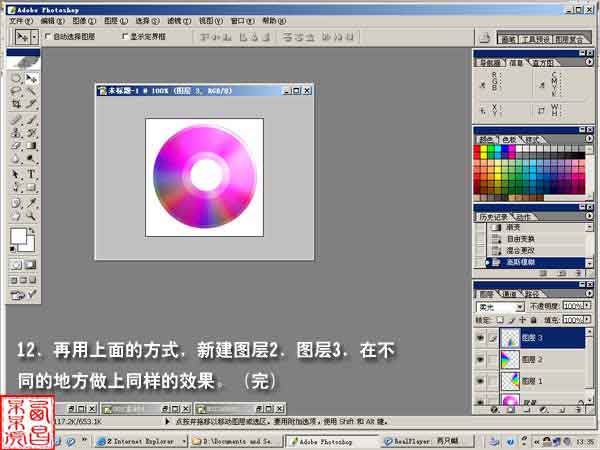Pick the red swatch in Swatches panel
This screenshot has height=450, width=600.
click(x=477, y=149)
